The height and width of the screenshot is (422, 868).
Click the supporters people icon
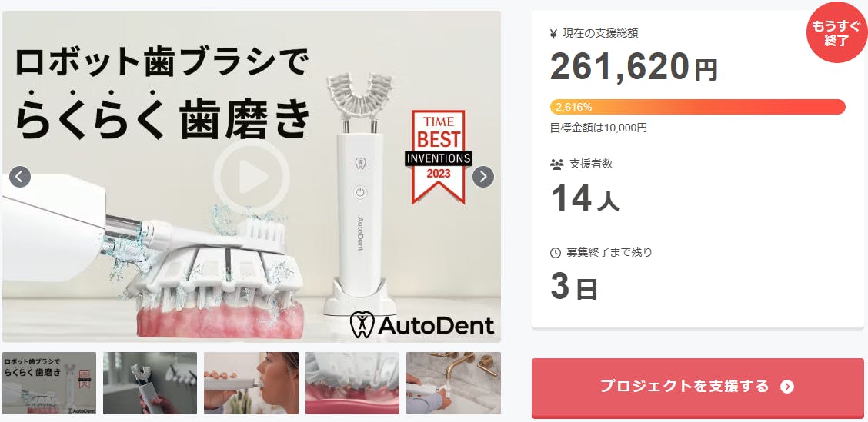coord(556,164)
